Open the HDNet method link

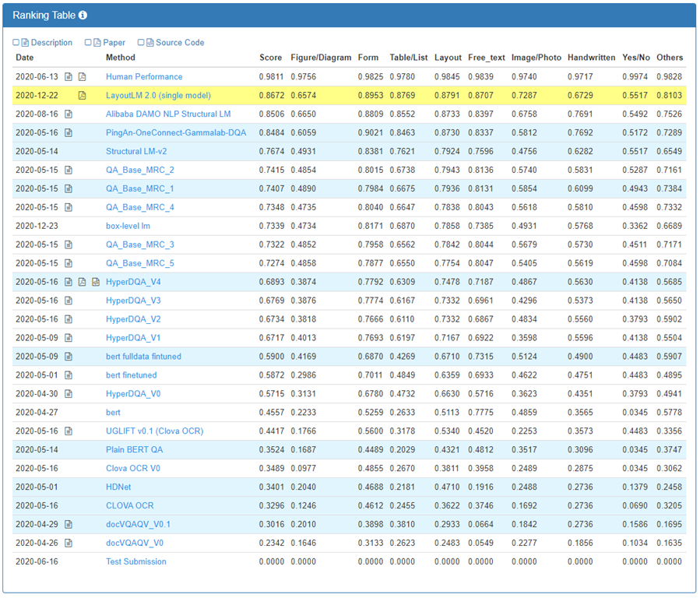click(x=118, y=487)
